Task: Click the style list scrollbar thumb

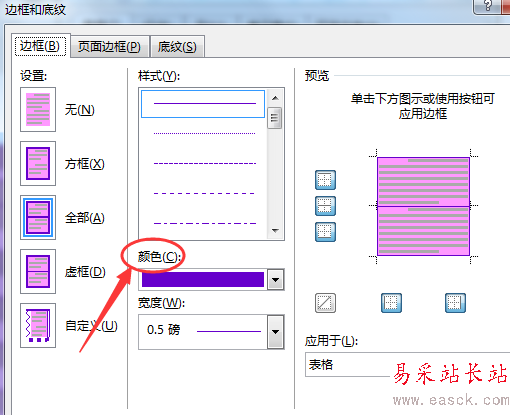Action: [x=275, y=118]
